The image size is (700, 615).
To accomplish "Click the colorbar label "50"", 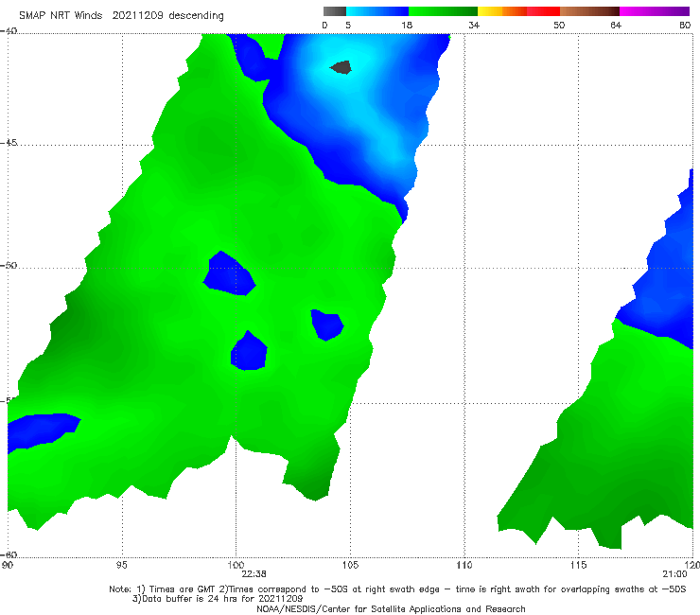I will coord(559,26).
